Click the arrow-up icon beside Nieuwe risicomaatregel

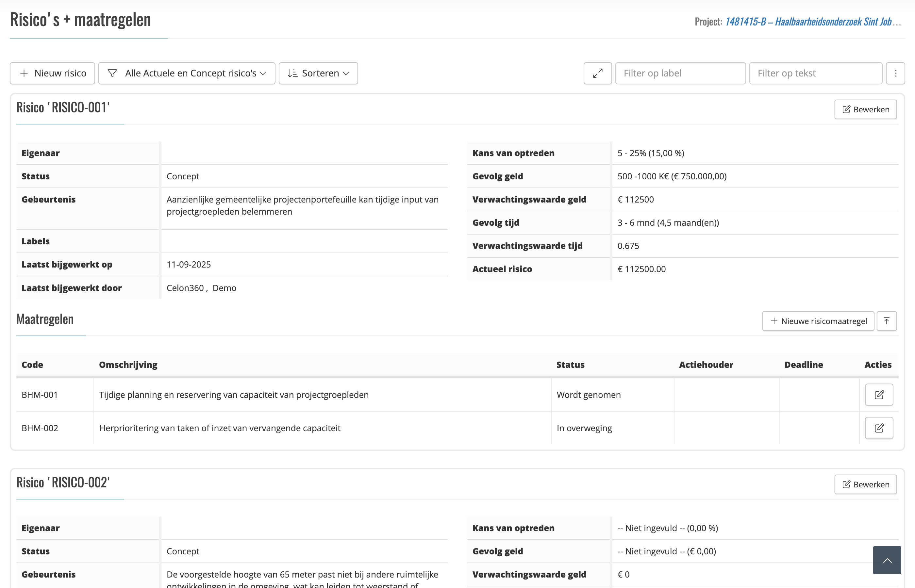click(x=886, y=321)
